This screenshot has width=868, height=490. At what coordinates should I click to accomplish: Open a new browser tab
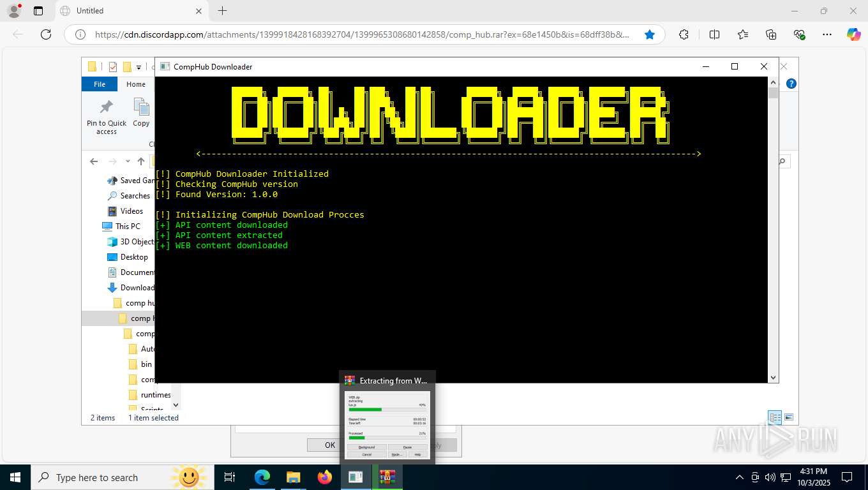[222, 11]
